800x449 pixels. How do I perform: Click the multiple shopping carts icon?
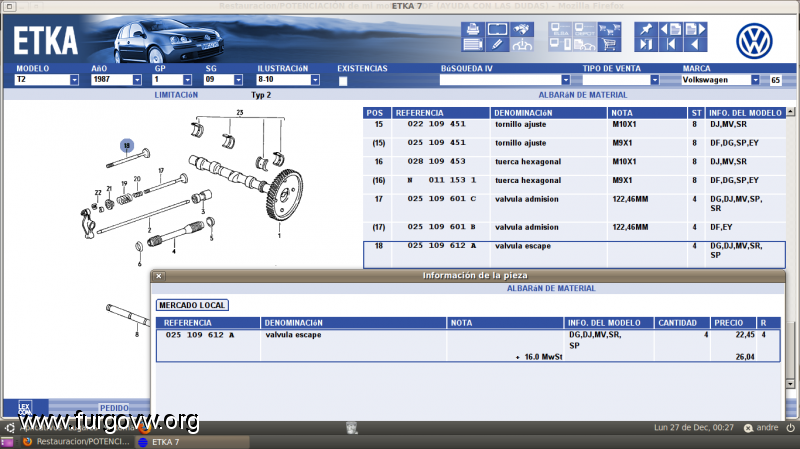click(609, 29)
